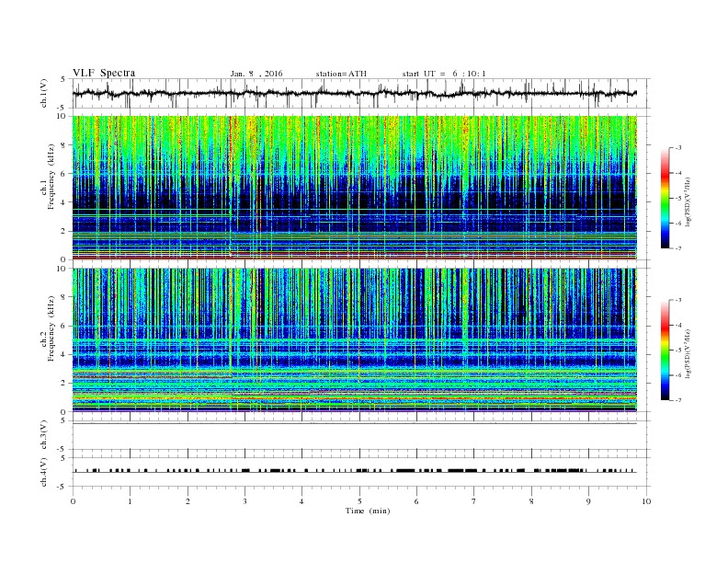Image resolution: width=728 pixels, height=563 pixels.
Task: Click the ch.1 "Frequency (kHz)" axis label
Action: pyautogui.click(x=51, y=176)
